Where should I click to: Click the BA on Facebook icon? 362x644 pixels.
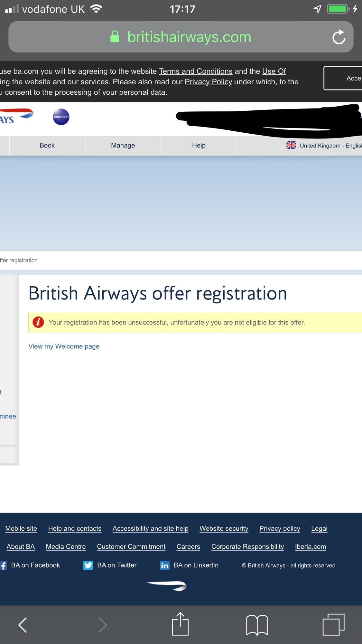pyautogui.click(x=4, y=565)
